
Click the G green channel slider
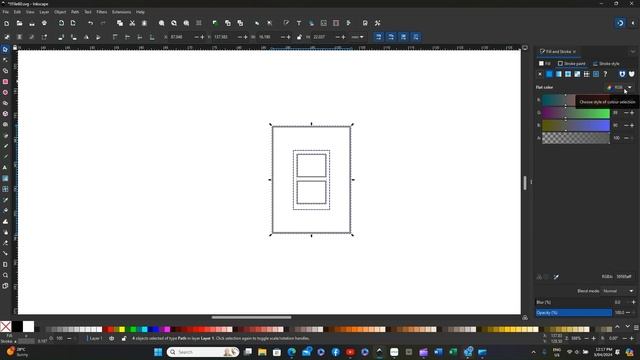tap(576, 113)
